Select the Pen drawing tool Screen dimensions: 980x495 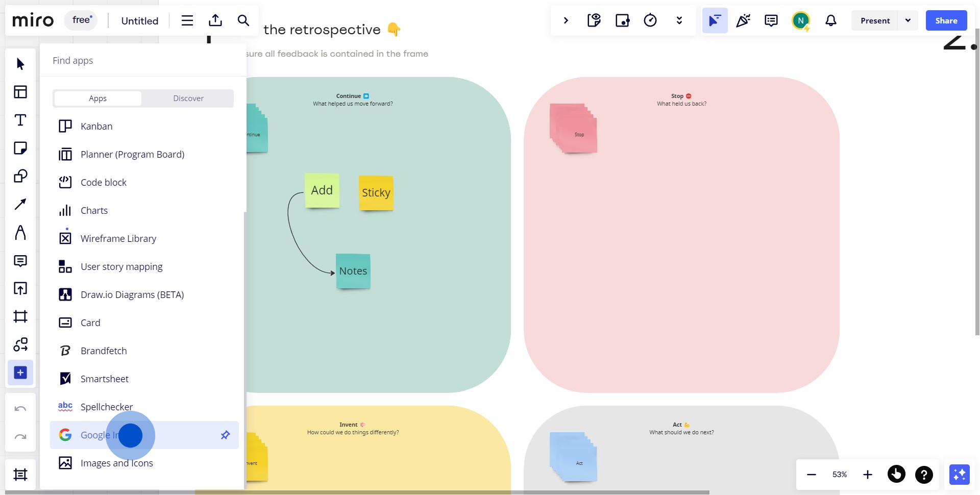pyautogui.click(x=20, y=232)
